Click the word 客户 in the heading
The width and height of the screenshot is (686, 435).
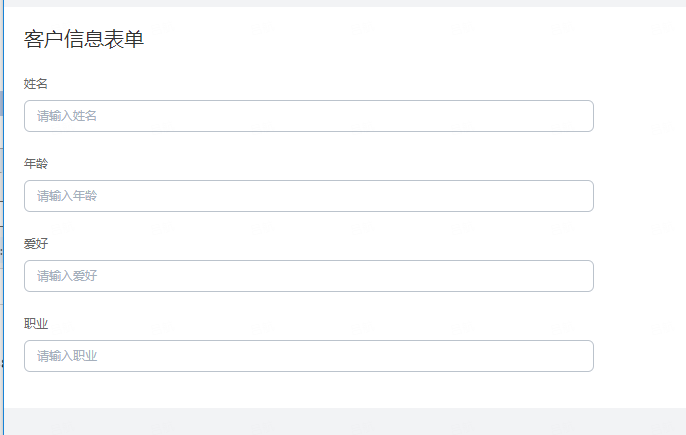pos(44,39)
